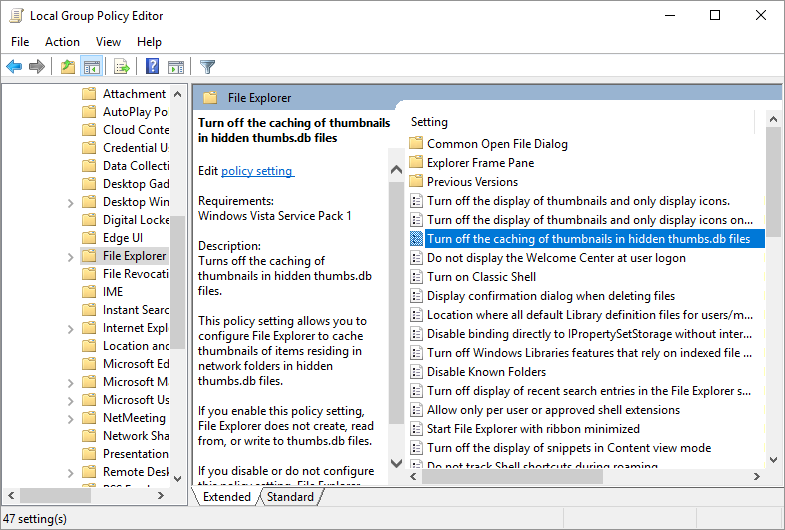
Task: Select 'Turn off display of recent search entries'
Action: click(x=589, y=391)
